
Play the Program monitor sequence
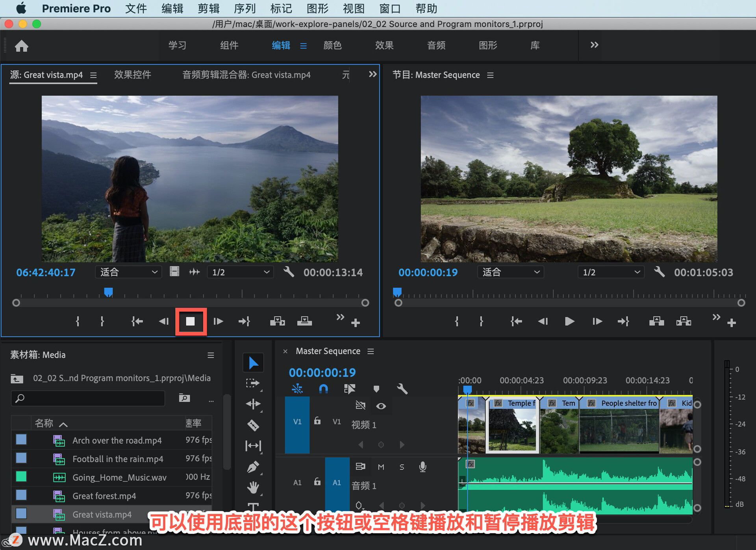click(x=569, y=321)
